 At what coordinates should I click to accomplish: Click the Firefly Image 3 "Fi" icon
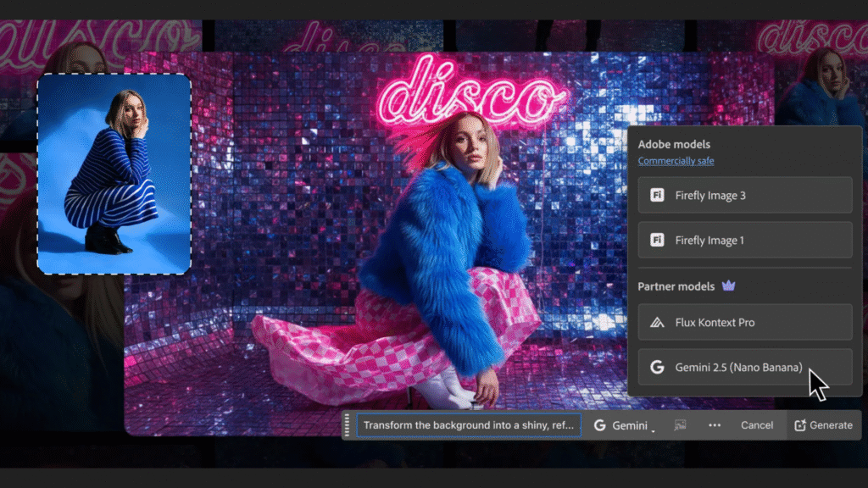coord(657,195)
